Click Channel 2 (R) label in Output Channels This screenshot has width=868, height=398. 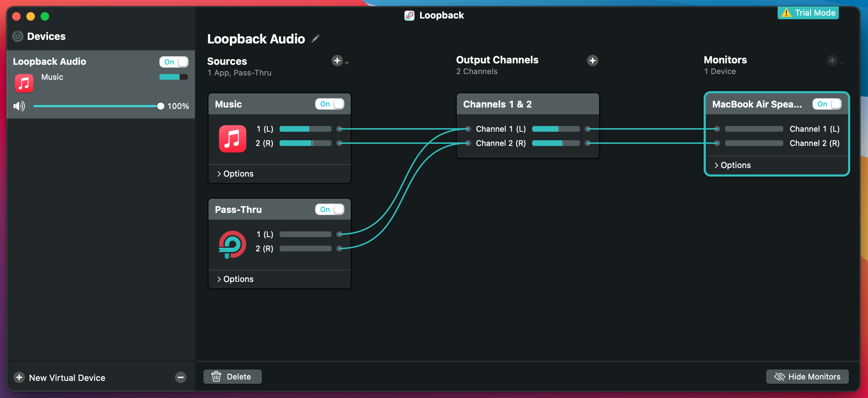coord(501,143)
